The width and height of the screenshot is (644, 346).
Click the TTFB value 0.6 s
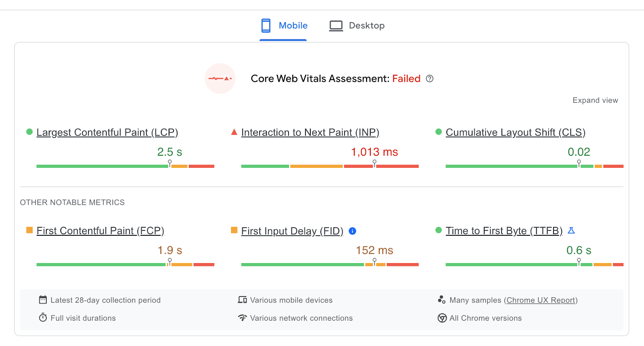point(579,250)
